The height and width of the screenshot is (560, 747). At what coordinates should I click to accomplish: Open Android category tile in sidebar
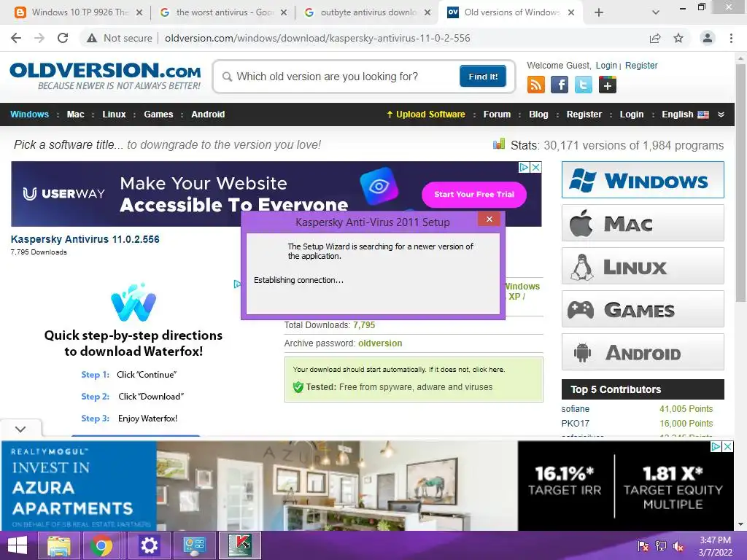[643, 352]
